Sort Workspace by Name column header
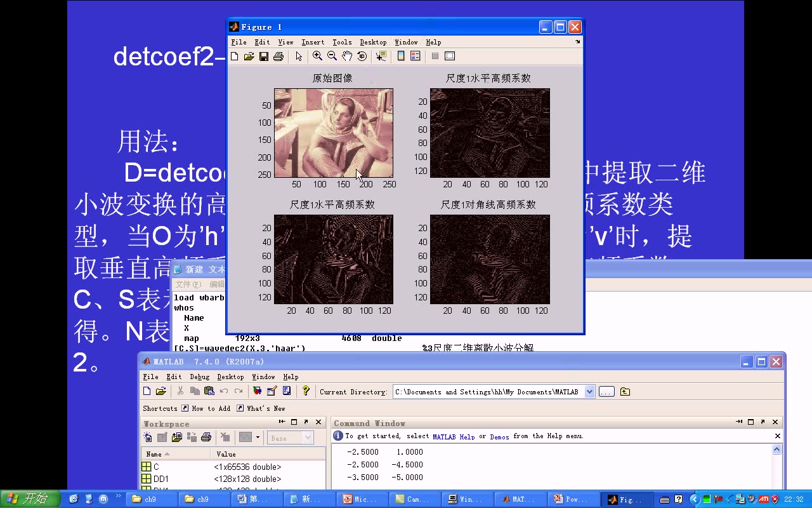This screenshot has width=812, height=508. [x=176, y=454]
